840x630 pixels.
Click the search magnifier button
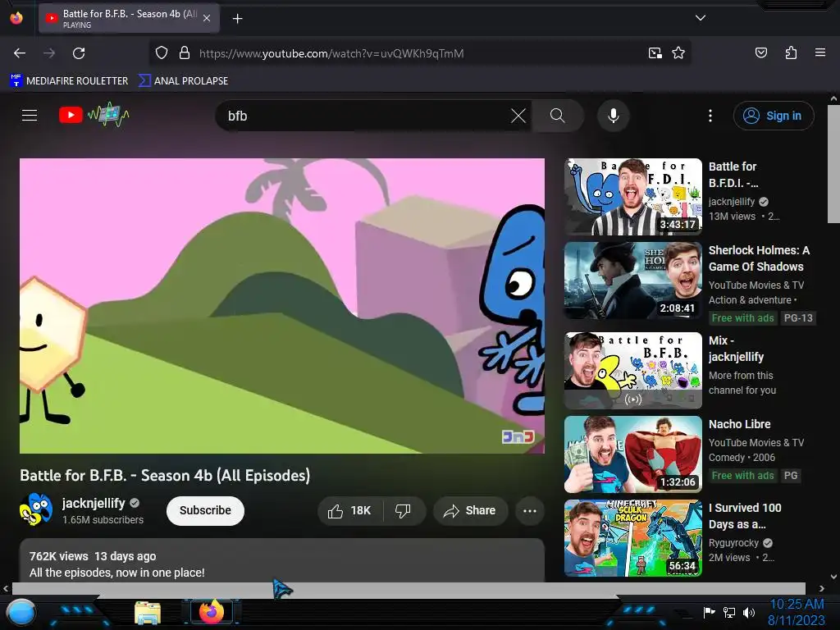point(557,116)
